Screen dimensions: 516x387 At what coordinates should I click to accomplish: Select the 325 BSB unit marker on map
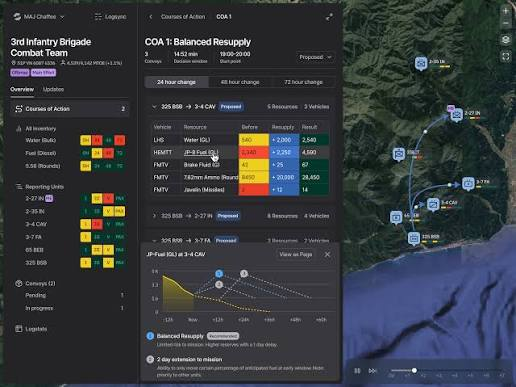414,239
